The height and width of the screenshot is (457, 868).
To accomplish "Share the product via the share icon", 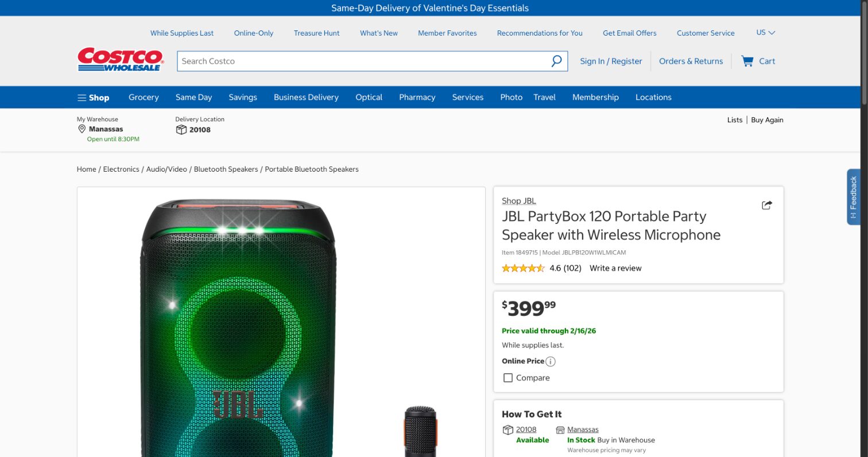I will click(x=766, y=204).
